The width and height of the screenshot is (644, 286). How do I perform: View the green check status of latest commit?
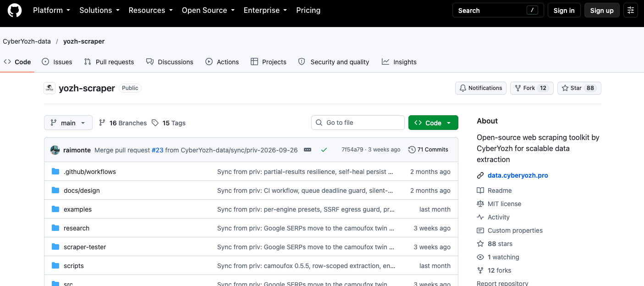324,150
